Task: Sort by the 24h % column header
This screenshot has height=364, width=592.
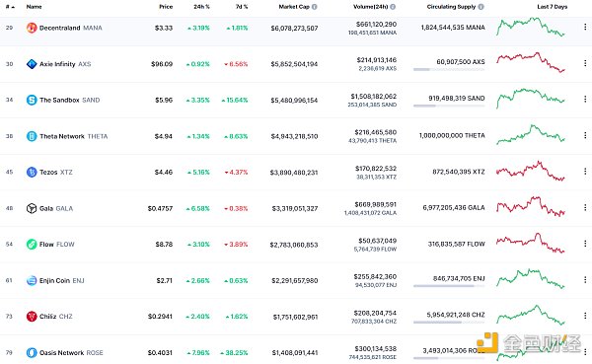Action: [x=201, y=7]
